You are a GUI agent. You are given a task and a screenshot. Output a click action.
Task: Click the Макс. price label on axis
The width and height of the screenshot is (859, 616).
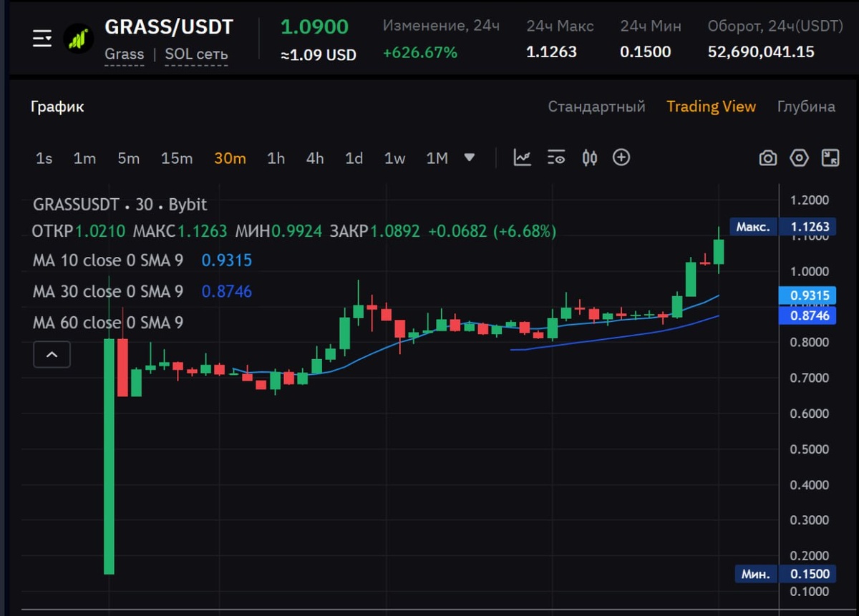[753, 228]
